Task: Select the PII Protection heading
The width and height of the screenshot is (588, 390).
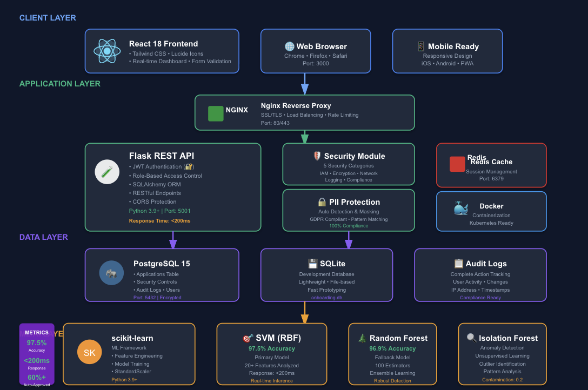Action: [x=355, y=203]
